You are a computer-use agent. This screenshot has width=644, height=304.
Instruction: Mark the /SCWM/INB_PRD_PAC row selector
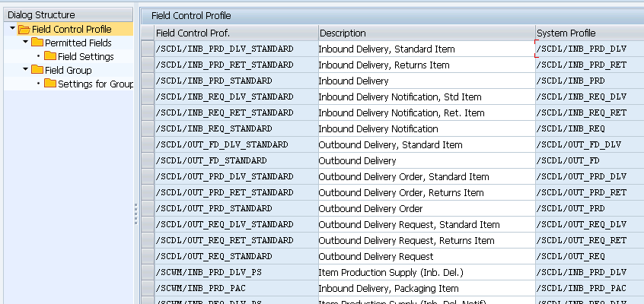tap(147, 289)
